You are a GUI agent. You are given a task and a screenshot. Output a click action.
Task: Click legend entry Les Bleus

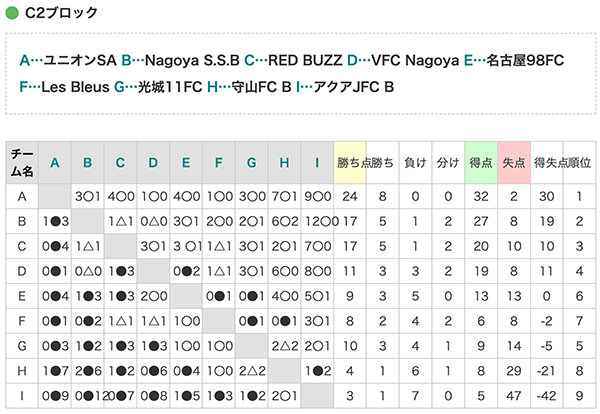coord(75,87)
